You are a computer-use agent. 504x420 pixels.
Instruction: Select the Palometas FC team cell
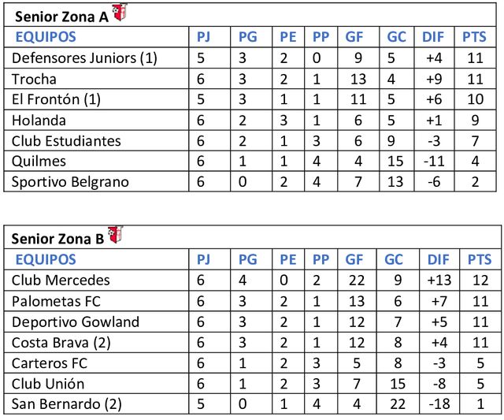coord(56,300)
